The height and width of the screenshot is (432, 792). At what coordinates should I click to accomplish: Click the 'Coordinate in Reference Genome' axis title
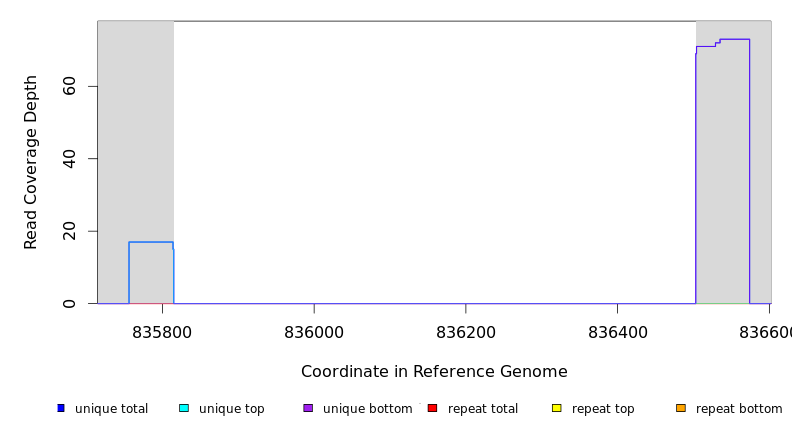(x=434, y=372)
